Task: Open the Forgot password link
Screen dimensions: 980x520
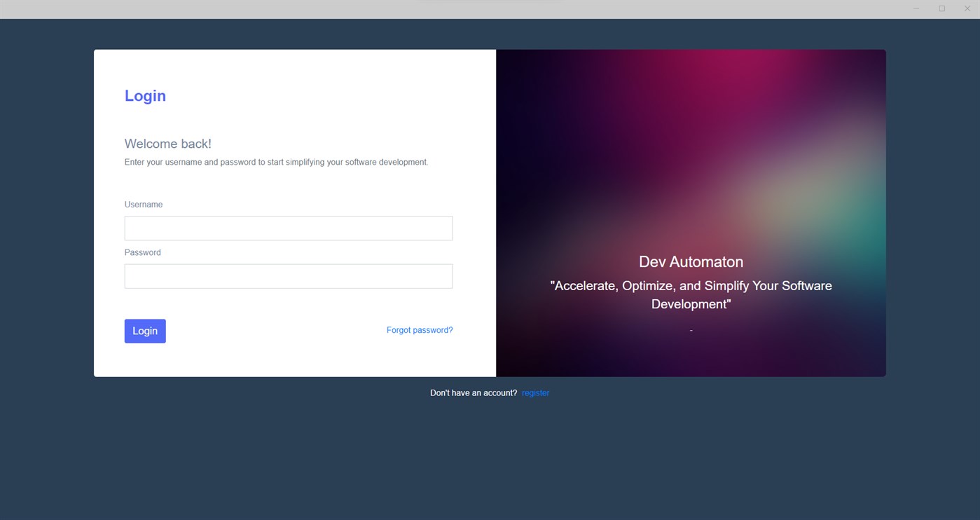Action: pos(419,329)
